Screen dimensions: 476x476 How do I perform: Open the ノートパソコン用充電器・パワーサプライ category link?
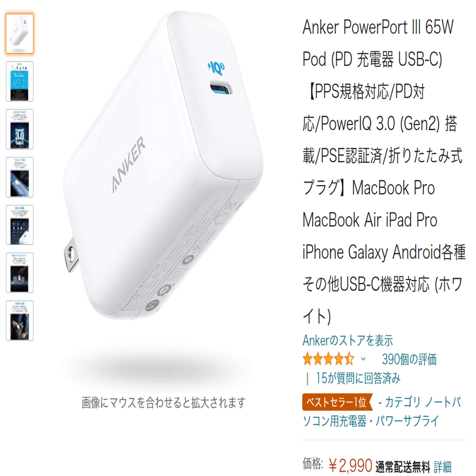(x=382, y=412)
